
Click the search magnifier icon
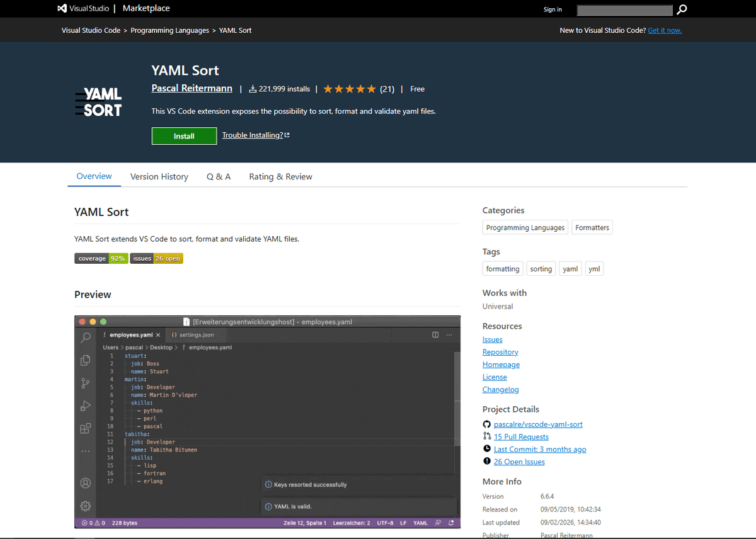tap(682, 9)
